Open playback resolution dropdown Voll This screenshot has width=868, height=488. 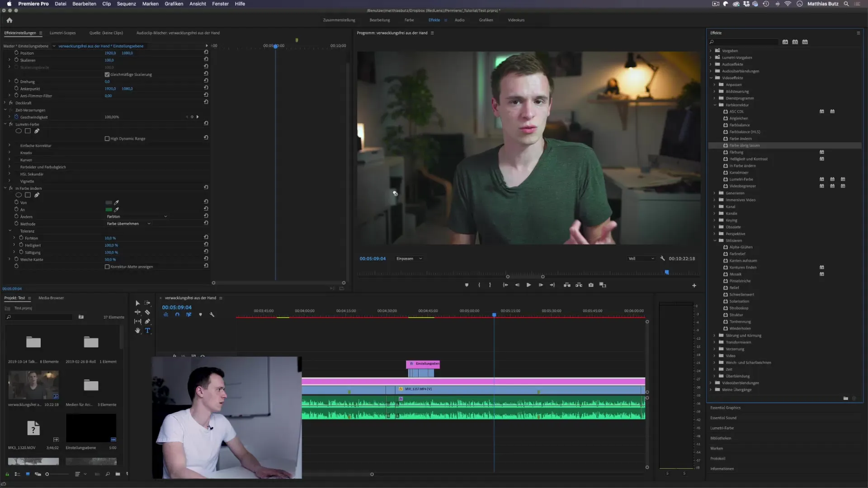tap(641, 258)
